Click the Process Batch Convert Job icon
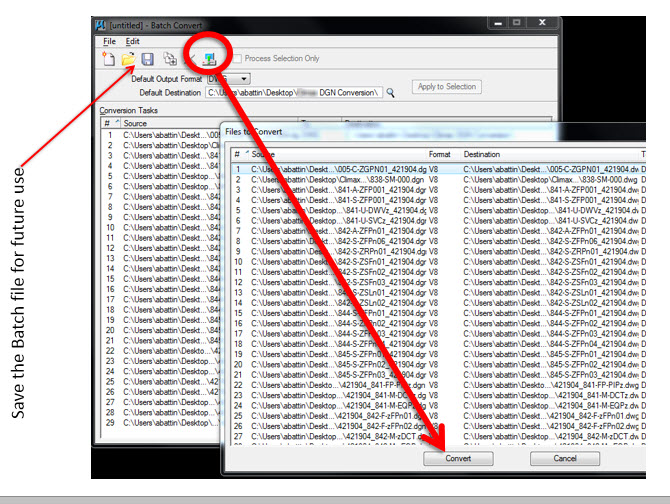 click(x=211, y=60)
